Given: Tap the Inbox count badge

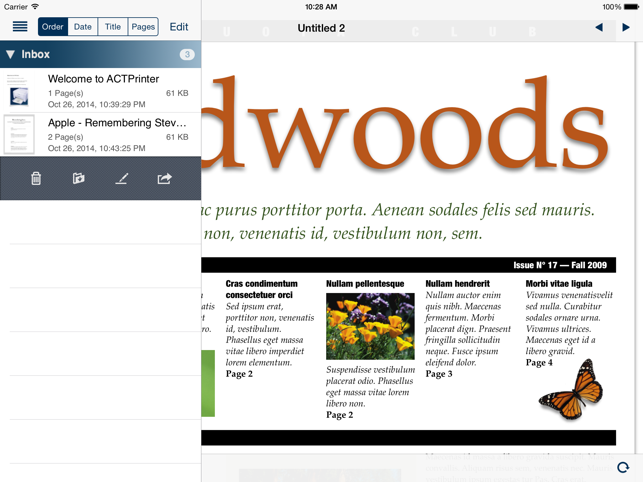Looking at the screenshot, I should [x=187, y=54].
